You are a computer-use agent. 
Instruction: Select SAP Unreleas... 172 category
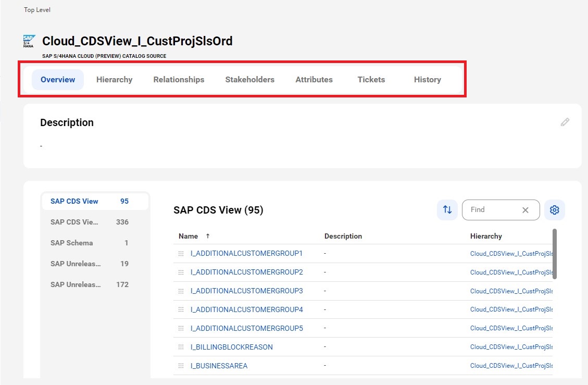click(94, 284)
